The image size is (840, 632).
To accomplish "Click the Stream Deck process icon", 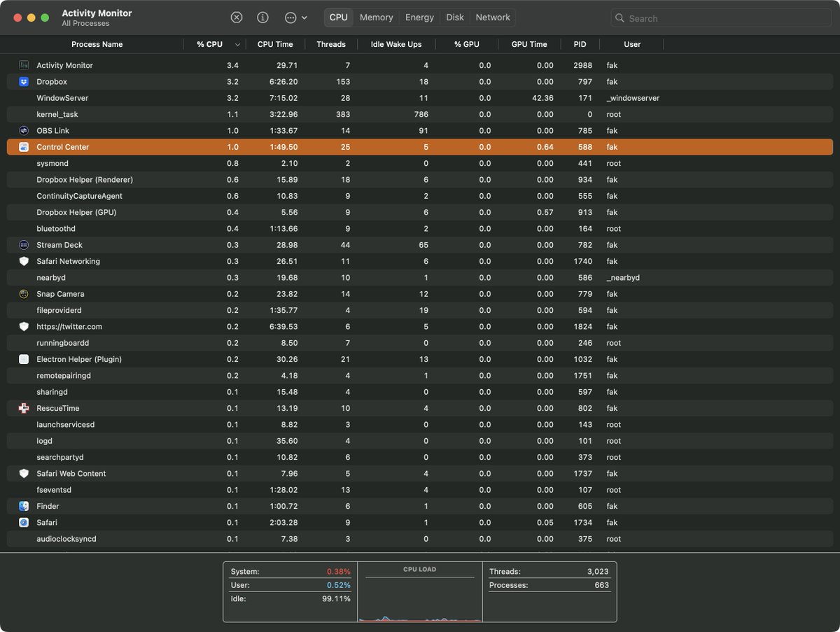I will [x=24, y=245].
